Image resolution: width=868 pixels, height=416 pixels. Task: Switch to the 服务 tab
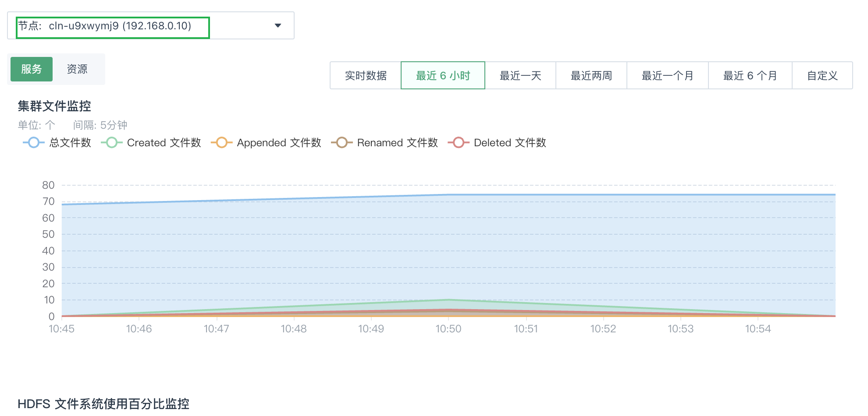click(x=32, y=69)
